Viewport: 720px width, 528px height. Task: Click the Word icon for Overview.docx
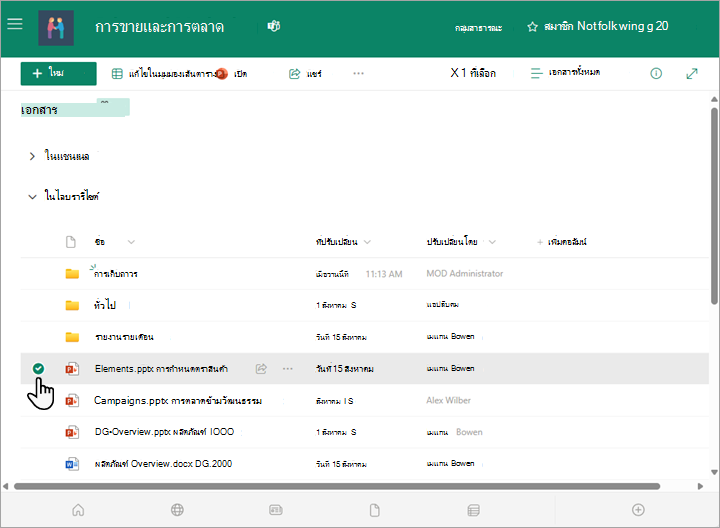pos(72,464)
